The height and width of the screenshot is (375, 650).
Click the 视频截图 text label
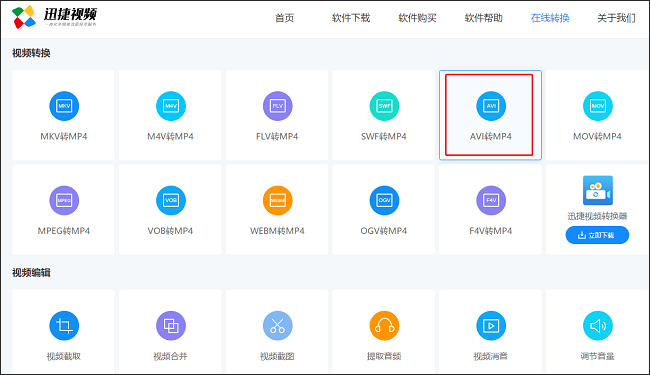click(x=277, y=356)
